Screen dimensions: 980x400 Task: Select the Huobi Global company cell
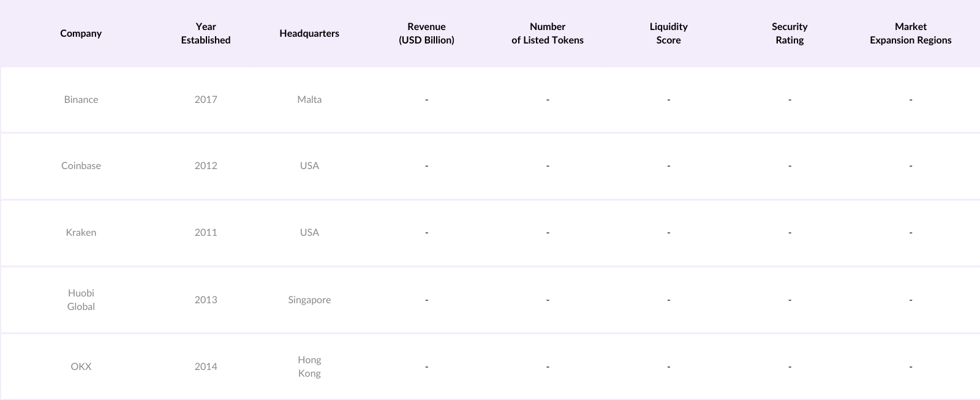[81, 300]
